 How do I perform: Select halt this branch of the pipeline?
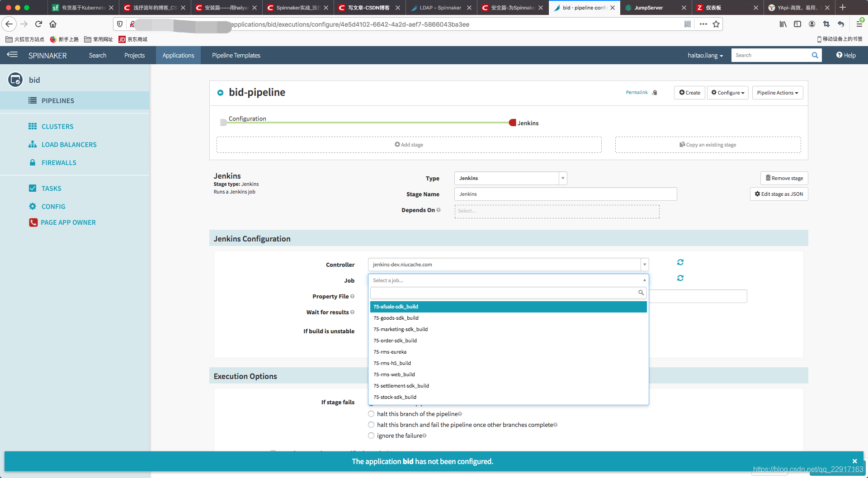[371, 414]
